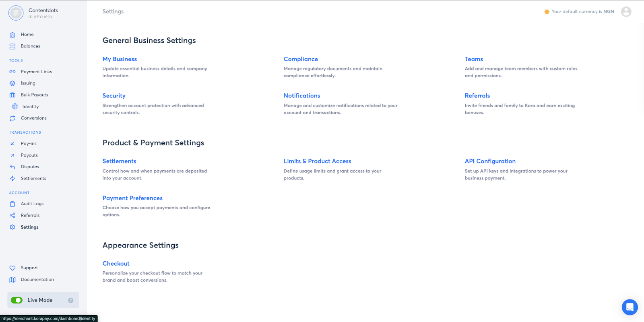Select Settings in the sidebar
Image resolution: width=644 pixels, height=322 pixels.
pyautogui.click(x=30, y=227)
